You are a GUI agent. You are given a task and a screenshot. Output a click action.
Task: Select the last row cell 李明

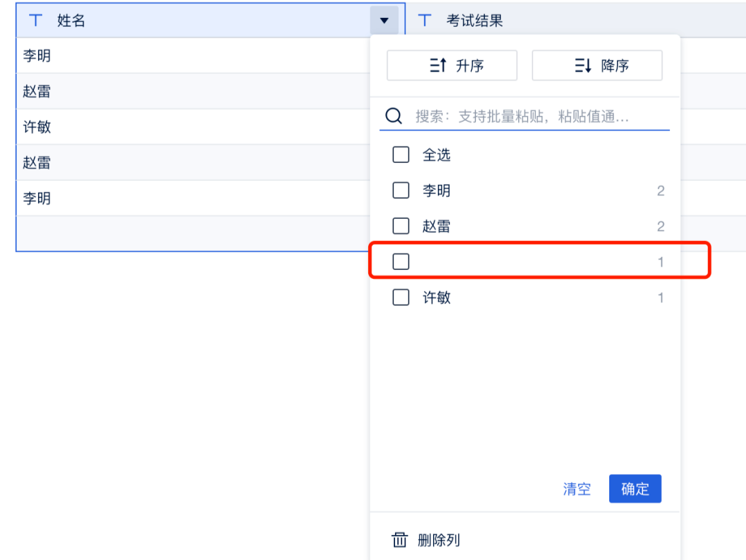pyautogui.click(x=193, y=198)
